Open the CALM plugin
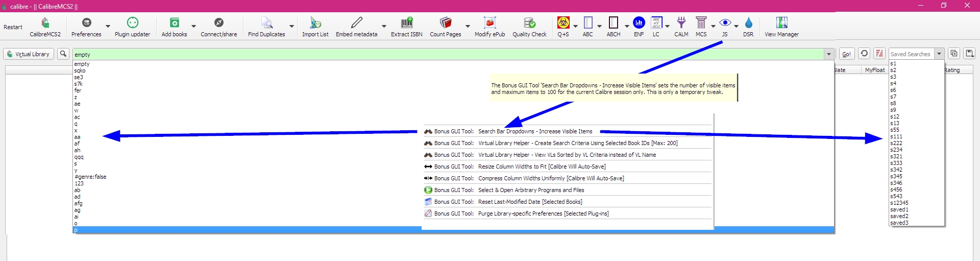980x261 pixels. pyautogui.click(x=681, y=22)
